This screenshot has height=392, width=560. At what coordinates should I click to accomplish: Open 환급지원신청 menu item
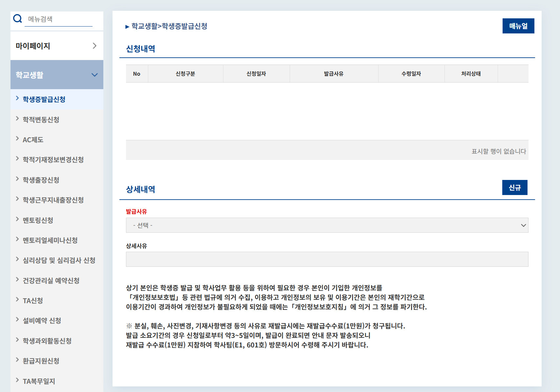pyautogui.click(x=41, y=361)
